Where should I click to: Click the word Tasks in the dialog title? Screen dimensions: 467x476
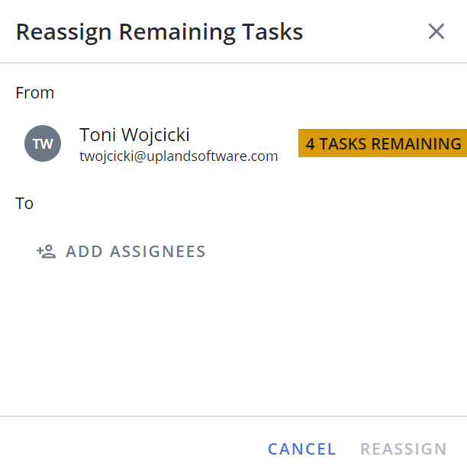click(272, 31)
